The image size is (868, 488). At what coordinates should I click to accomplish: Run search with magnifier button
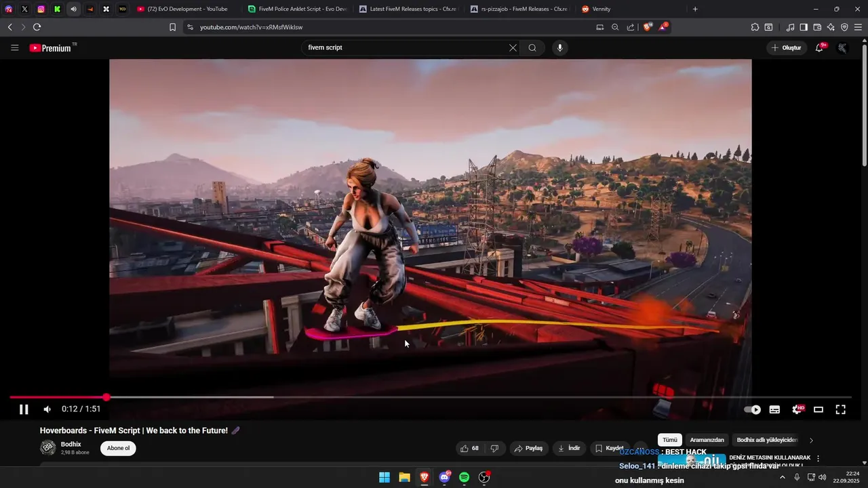tap(532, 47)
